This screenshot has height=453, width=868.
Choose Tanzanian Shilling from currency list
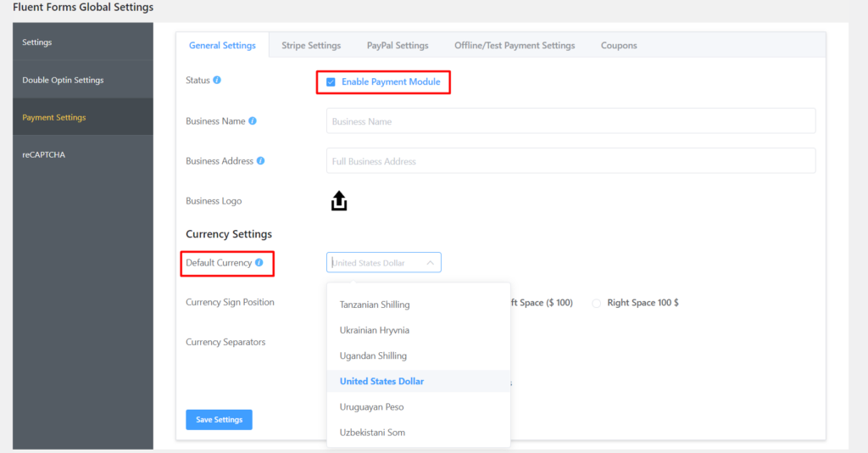375,305
